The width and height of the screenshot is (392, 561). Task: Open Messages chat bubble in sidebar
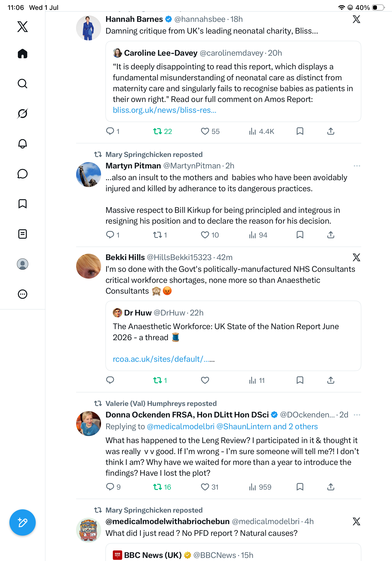[x=23, y=174]
